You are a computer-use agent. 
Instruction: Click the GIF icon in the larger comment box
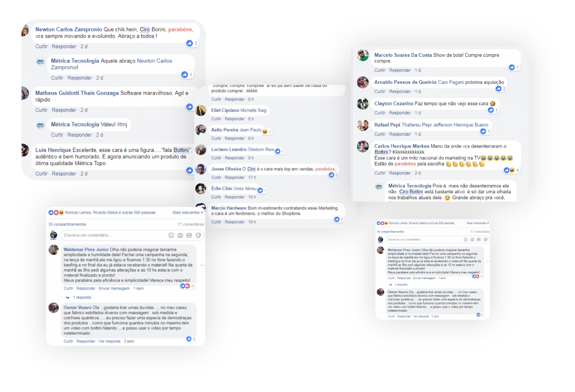(x=189, y=235)
